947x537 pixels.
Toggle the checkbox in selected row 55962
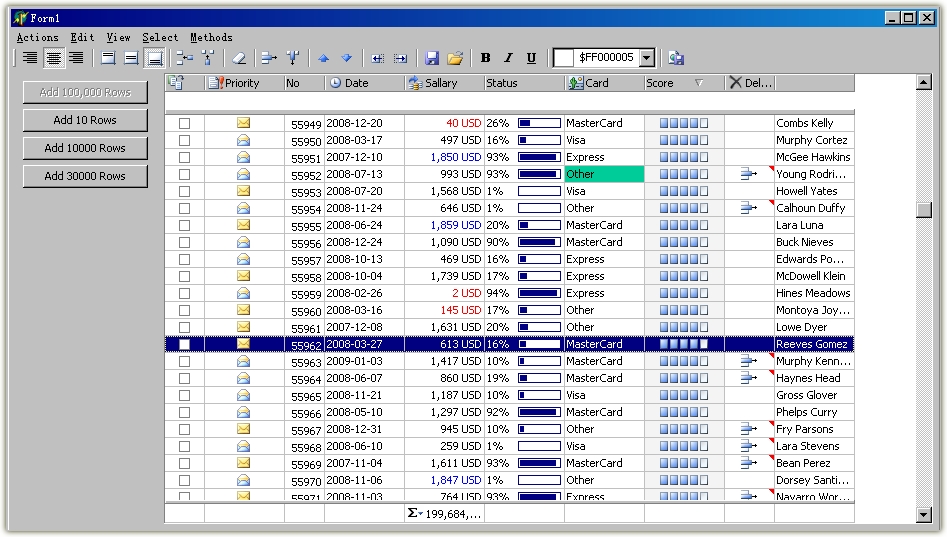(x=184, y=344)
